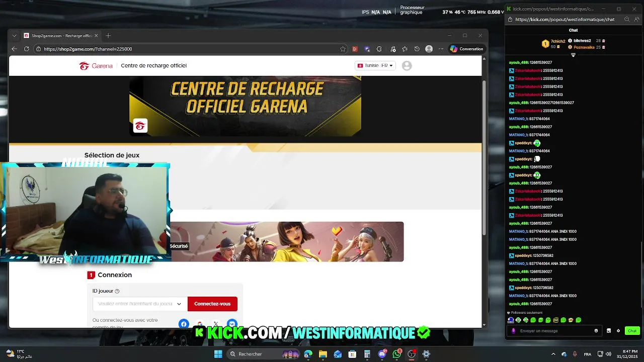
Task: Open Settings gear from the taskbar
Action: coord(426,354)
